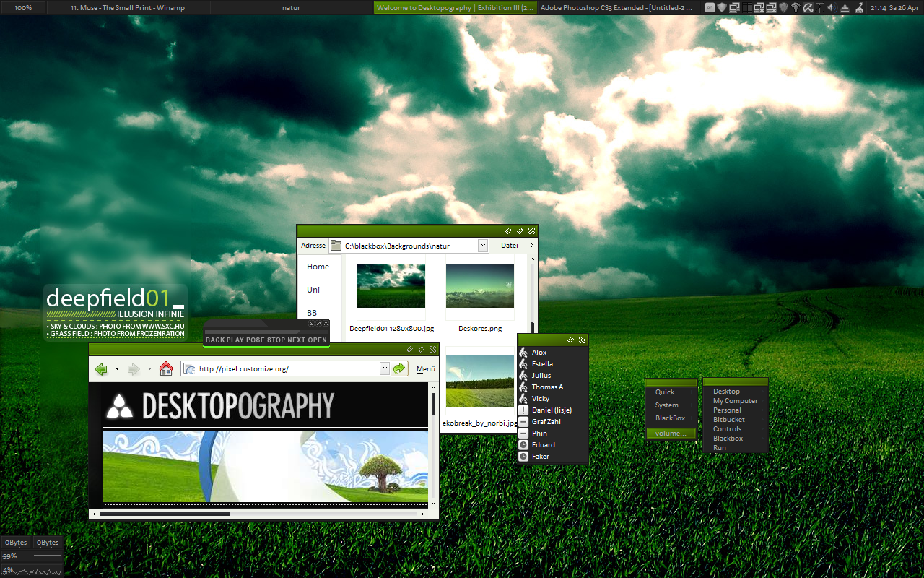This screenshot has height=578, width=924.
Task: Open the Quick submenu
Action: (x=671, y=392)
